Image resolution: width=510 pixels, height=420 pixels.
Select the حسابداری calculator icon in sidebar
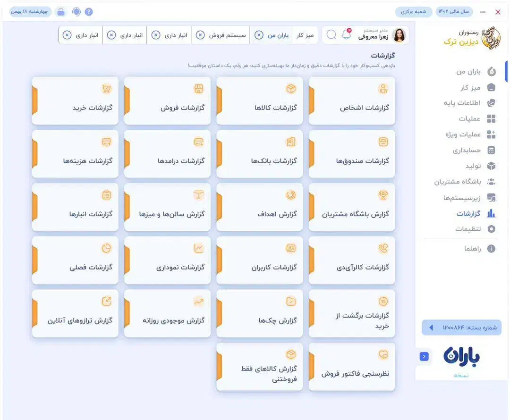click(x=491, y=149)
